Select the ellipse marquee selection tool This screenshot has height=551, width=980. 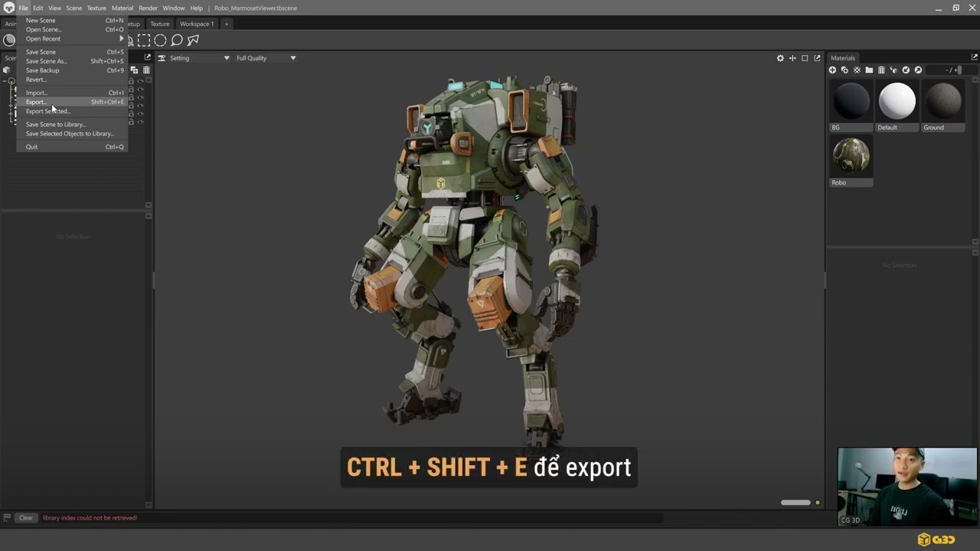tap(160, 41)
